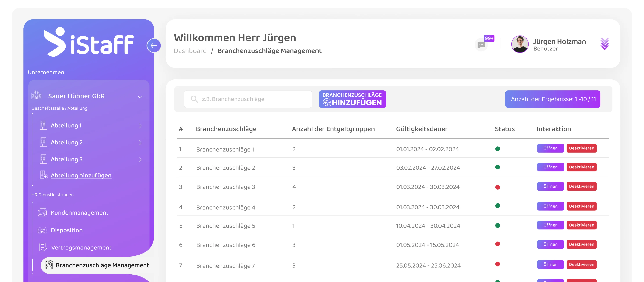Expand Abteilung 3 chevron
The height and width of the screenshot is (282, 644).
(140, 160)
